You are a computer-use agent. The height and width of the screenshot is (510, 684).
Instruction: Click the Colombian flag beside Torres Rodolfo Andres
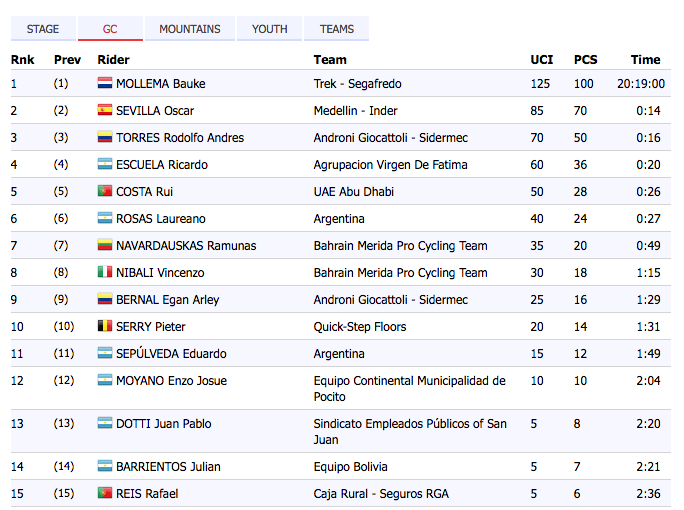pos(104,138)
